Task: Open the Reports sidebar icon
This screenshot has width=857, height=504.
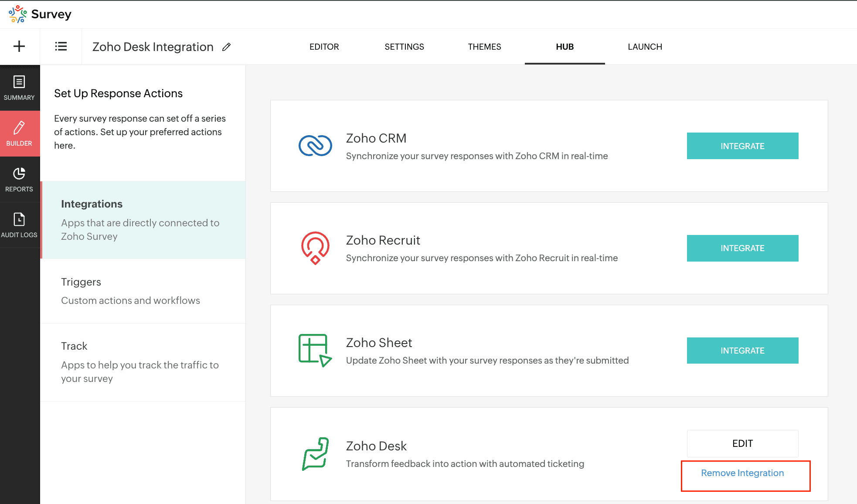Action: (x=19, y=179)
